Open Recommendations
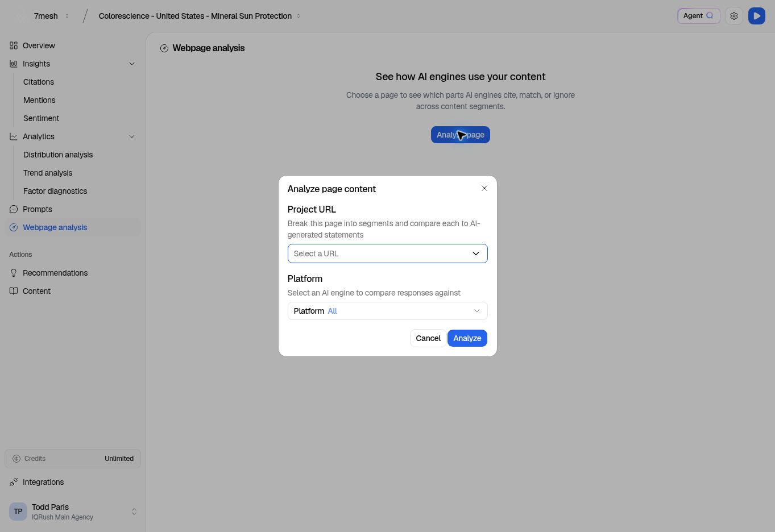 tap(55, 273)
